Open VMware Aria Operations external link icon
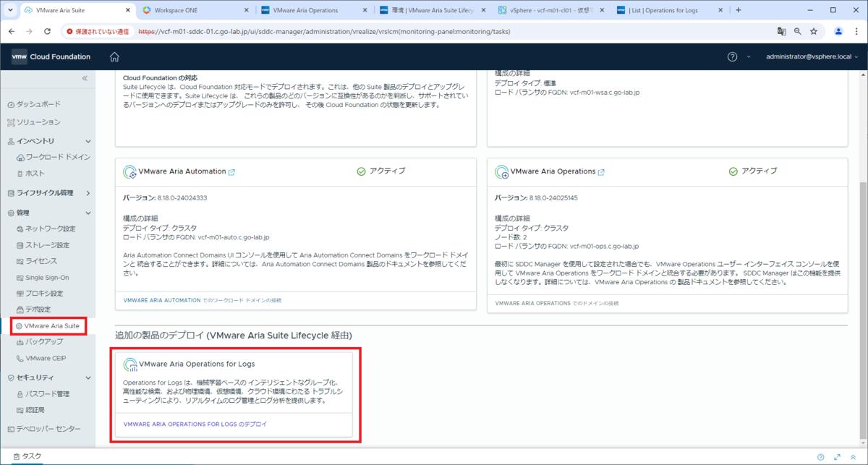 pyautogui.click(x=601, y=172)
